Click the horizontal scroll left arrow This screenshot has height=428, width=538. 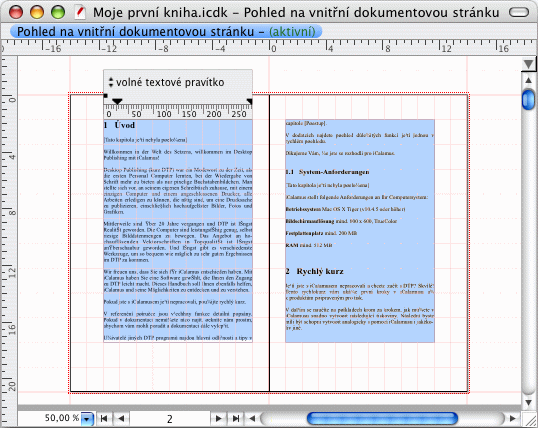click(x=252, y=418)
